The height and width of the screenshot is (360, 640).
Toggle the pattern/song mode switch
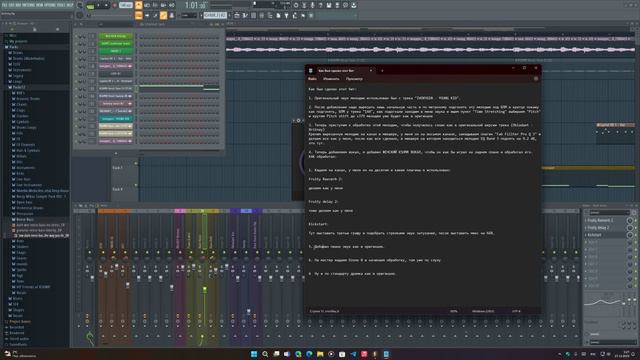click(90, 6)
